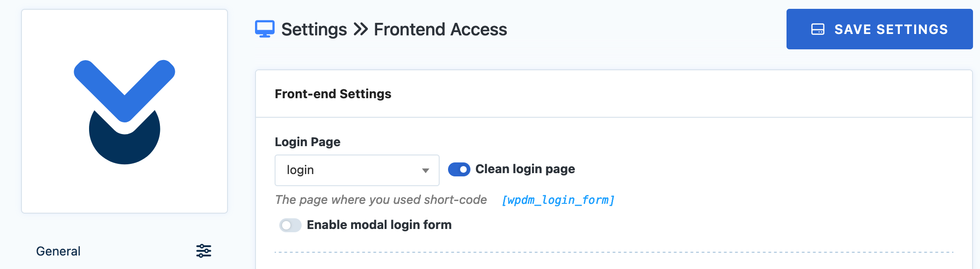Click the Login Page field label
980x269 pixels.
click(308, 142)
